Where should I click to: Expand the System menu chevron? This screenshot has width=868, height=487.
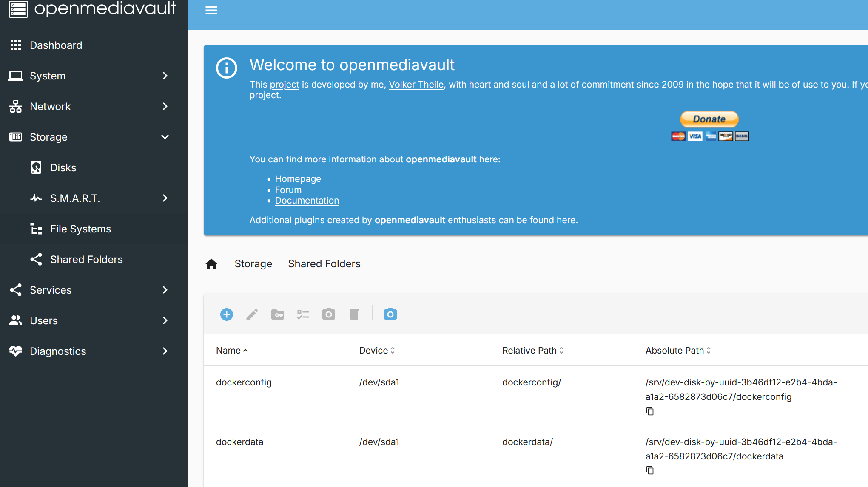(165, 76)
